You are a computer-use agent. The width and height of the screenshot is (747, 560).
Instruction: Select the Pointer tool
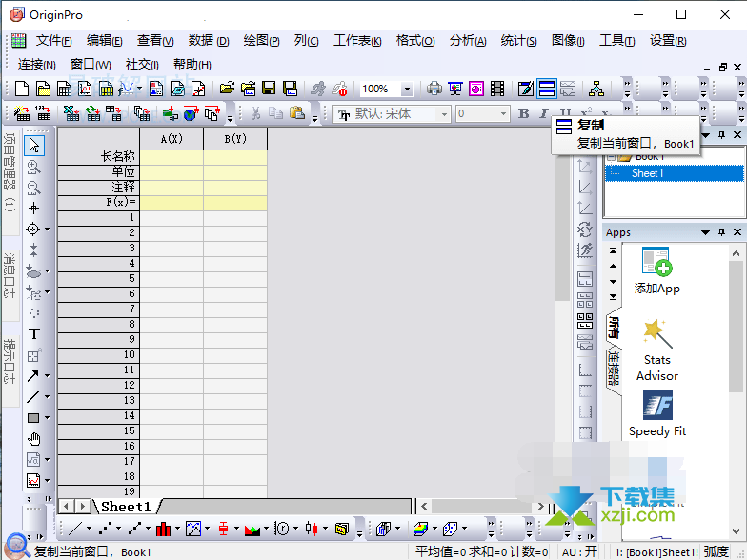34,145
